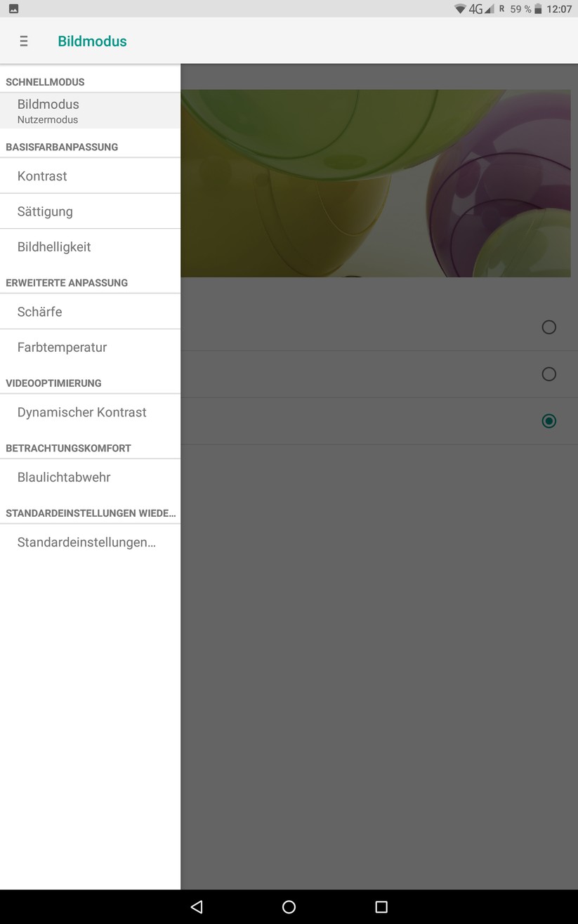Select the second unselected radio button
Viewport: 578px width, 924px height.
pos(549,374)
